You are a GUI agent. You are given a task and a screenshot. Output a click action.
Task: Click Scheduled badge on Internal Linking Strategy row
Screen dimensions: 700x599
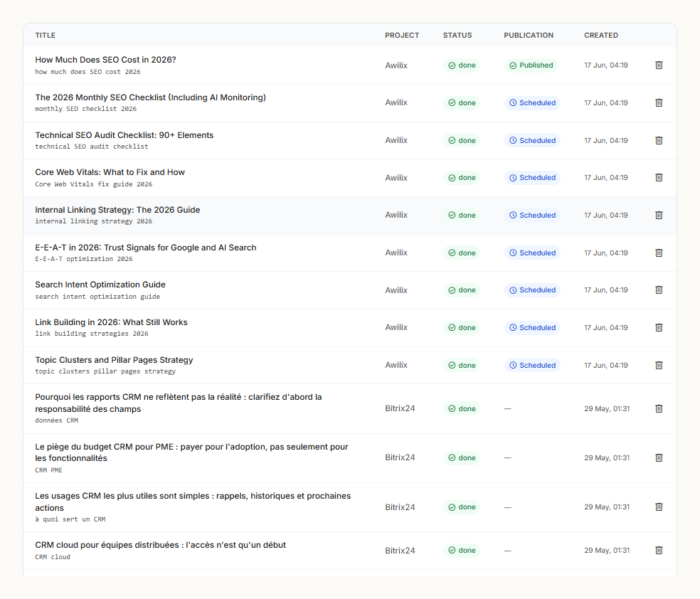pyautogui.click(x=532, y=215)
